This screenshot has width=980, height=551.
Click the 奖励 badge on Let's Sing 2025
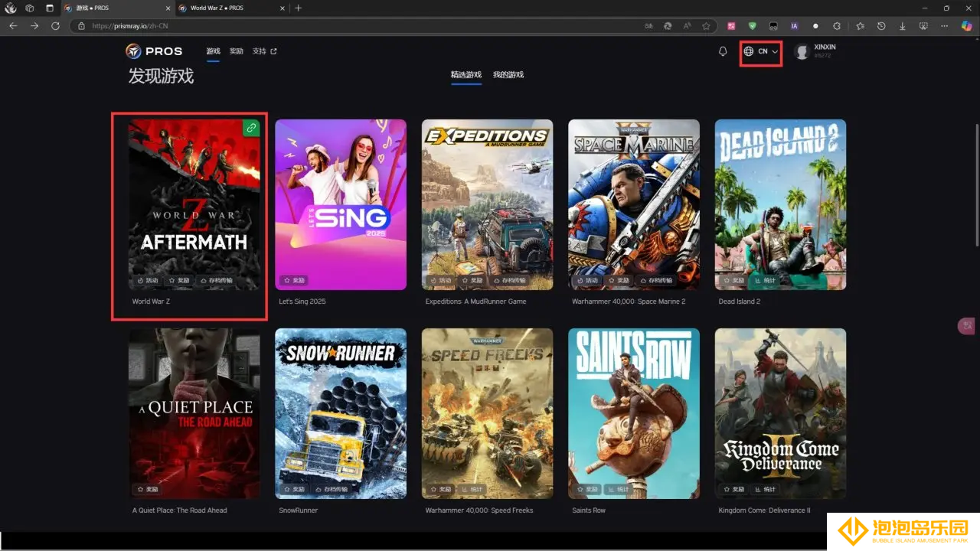click(294, 281)
